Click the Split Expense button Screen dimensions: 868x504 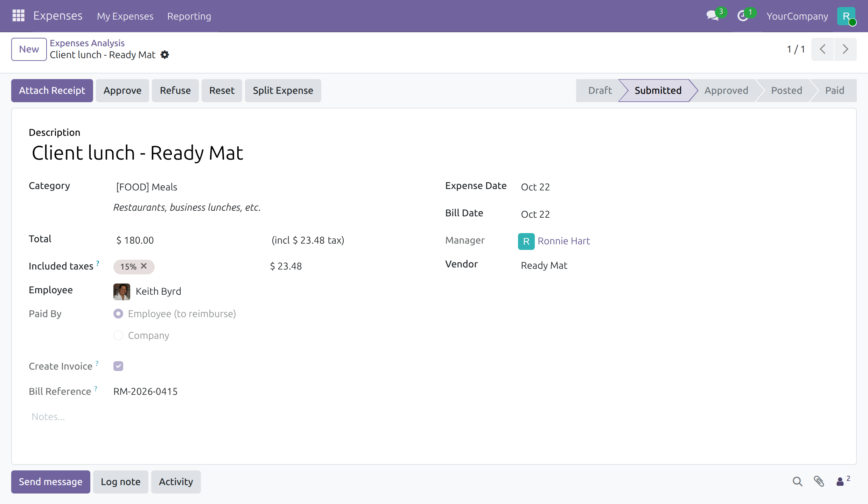click(283, 90)
